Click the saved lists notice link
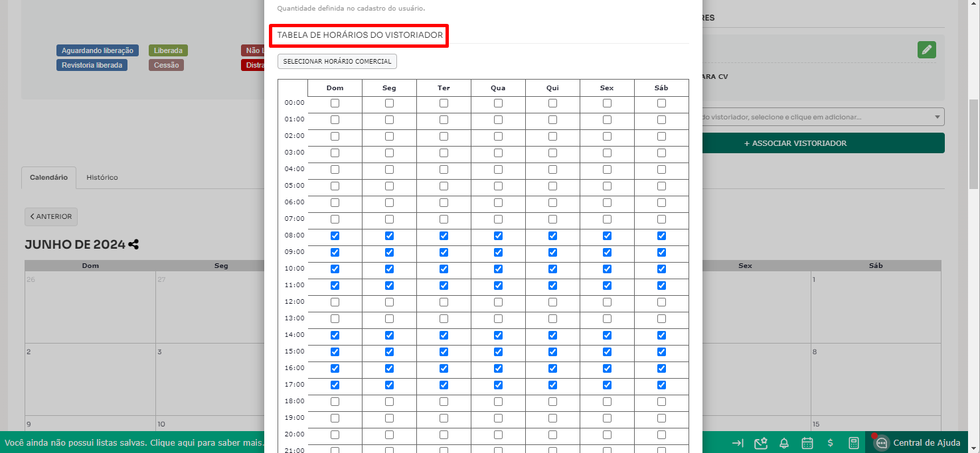Screen dimensions: 980x453 click(134, 442)
